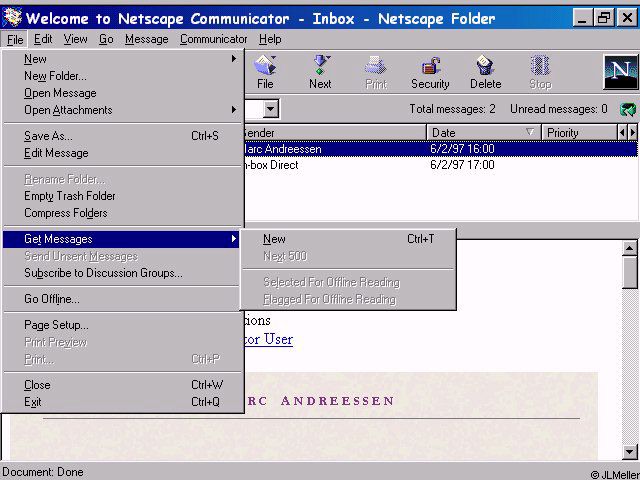Click the File toolbar icon
Viewport: 640px width, 480px height.
click(265, 72)
